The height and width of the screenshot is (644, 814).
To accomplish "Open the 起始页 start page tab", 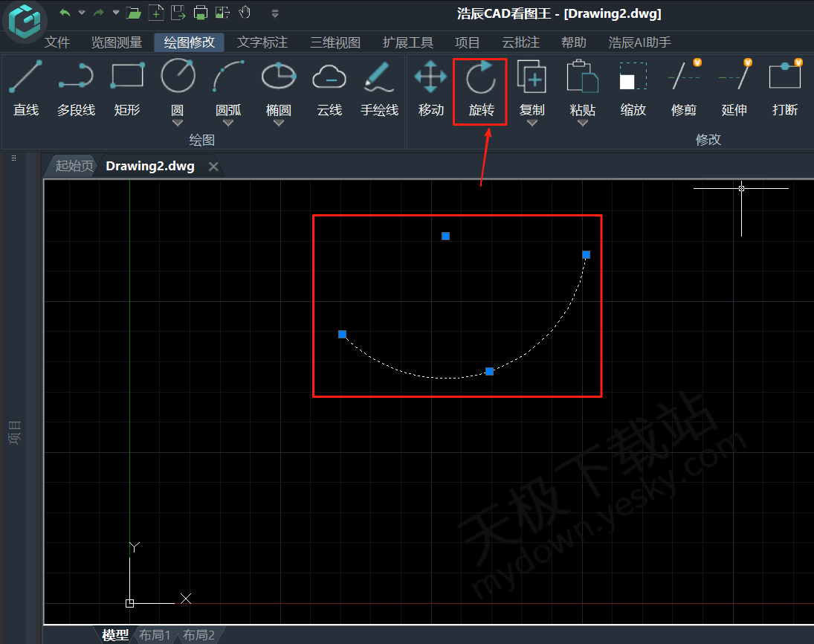I will (74, 166).
